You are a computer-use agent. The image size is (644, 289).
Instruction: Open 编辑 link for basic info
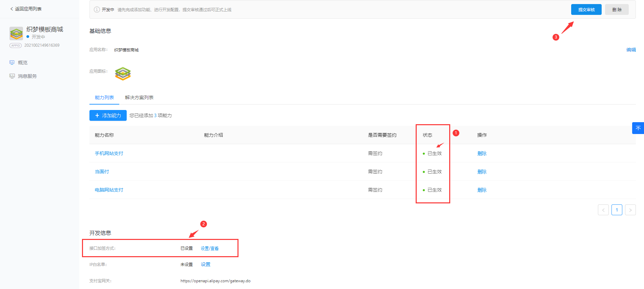click(631, 50)
